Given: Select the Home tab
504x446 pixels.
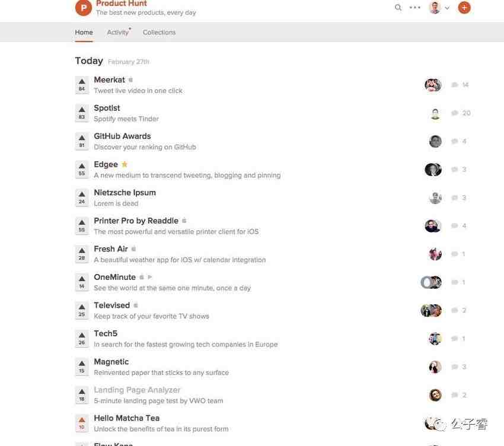Looking at the screenshot, I should pos(84,32).
